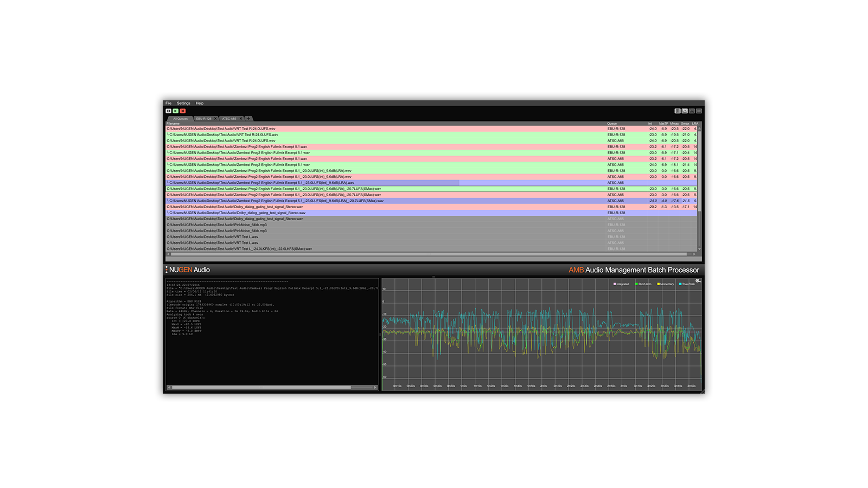This screenshot has height=488, width=868.
Task: Select blue Zambezi -20.7LUFS(SMax).wav row with -4.0
Action: (x=431, y=201)
